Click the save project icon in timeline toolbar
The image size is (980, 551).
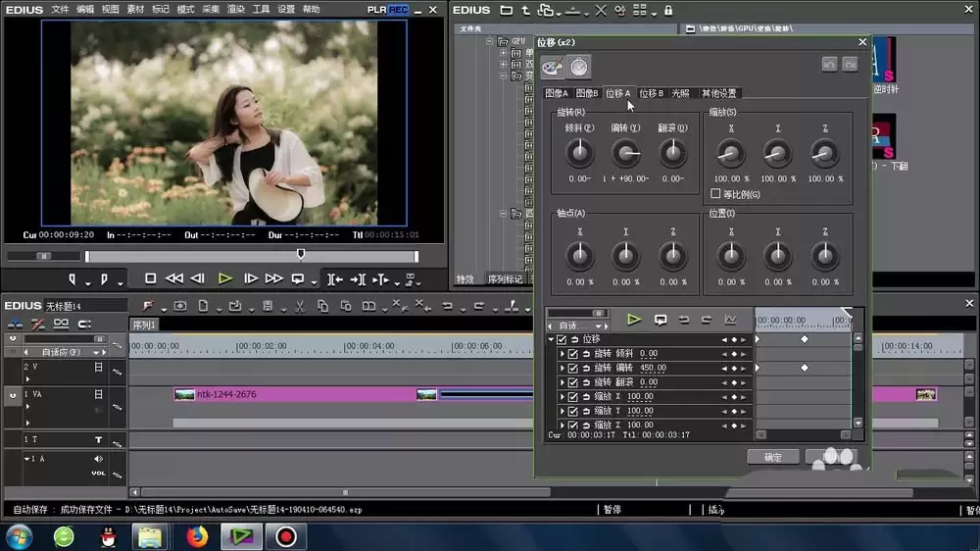[268, 306]
